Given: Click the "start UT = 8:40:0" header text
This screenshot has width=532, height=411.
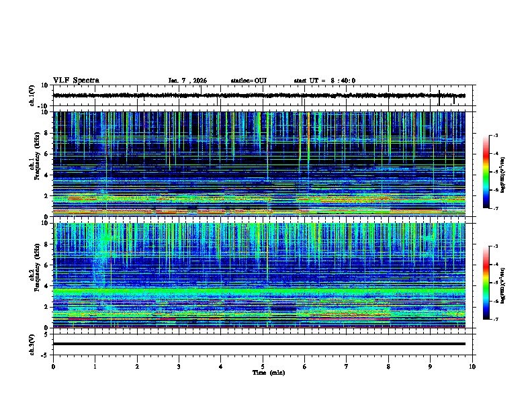Looking at the screenshot, I should coord(324,81).
